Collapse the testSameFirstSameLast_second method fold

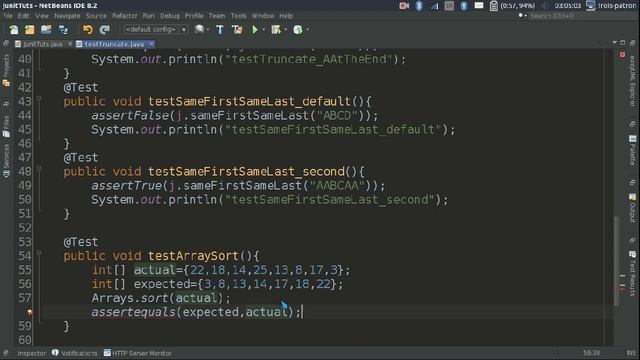click(x=39, y=168)
